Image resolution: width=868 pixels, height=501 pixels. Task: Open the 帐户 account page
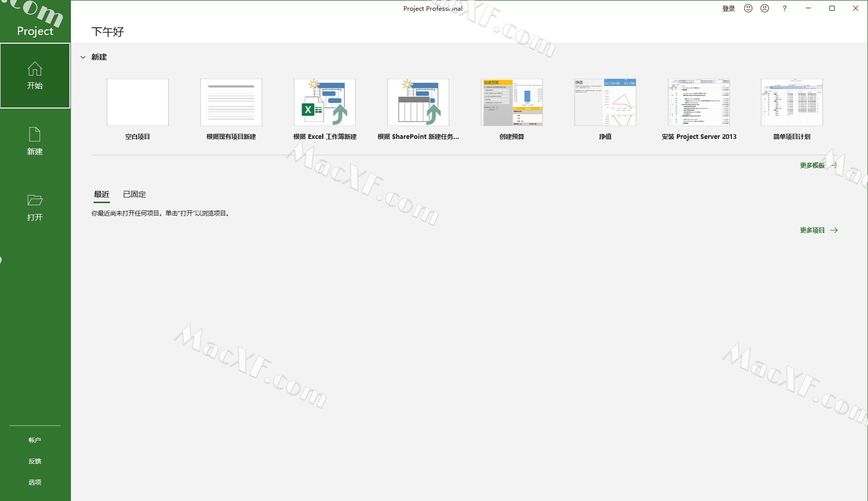click(x=35, y=440)
